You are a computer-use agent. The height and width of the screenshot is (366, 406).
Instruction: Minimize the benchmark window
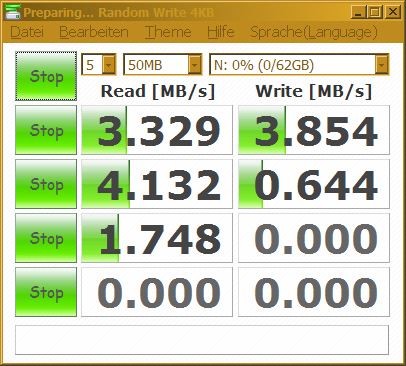[x=358, y=12]
